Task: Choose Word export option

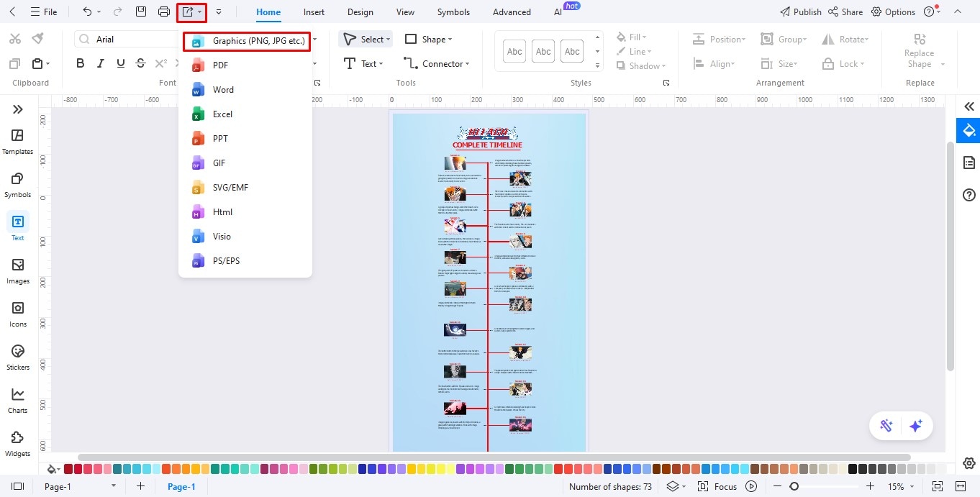Action: (245, 89)
